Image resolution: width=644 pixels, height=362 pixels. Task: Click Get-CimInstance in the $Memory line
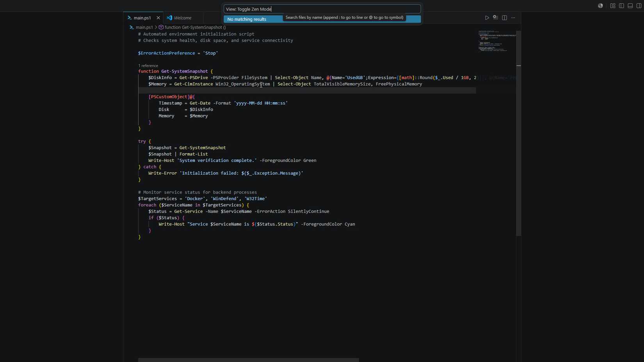pyautogui.click(x=194, y=84)
